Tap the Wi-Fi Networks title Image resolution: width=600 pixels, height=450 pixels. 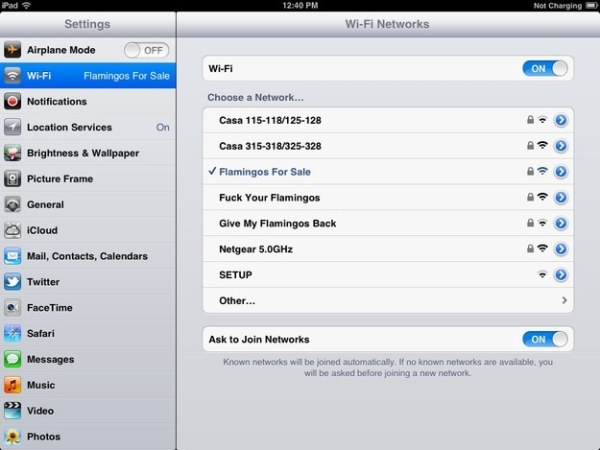pos(387,24)
